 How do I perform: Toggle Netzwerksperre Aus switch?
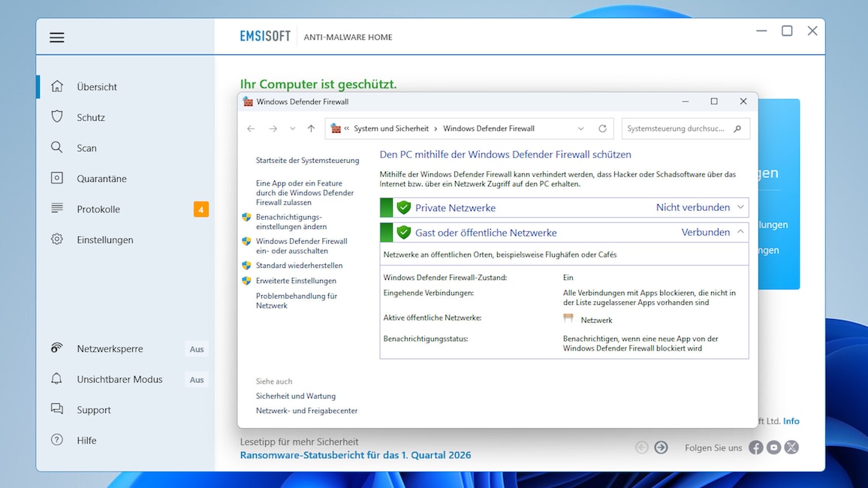pos(197,349)
